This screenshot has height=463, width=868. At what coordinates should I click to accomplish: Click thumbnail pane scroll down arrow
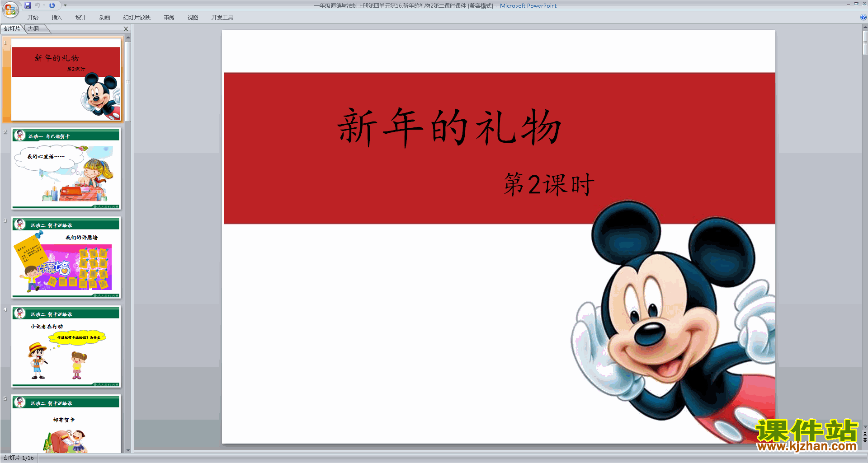click(x=128, y=450)
